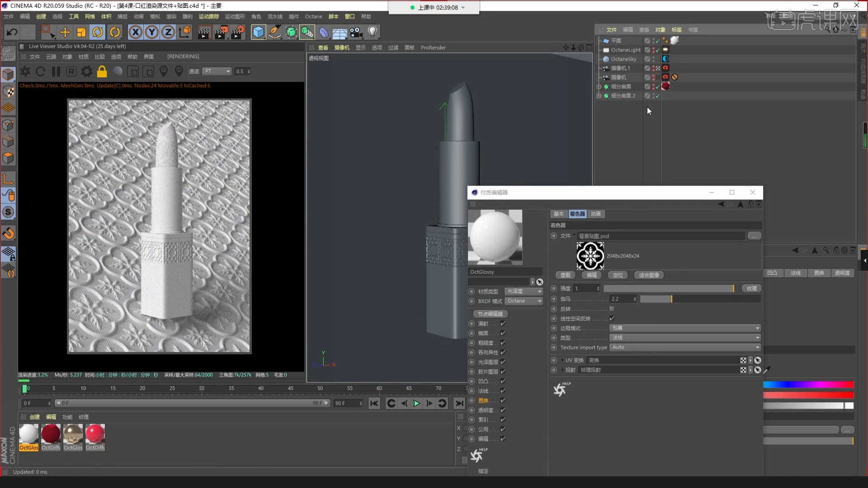Click the play button on the timeline

[416, 404]
